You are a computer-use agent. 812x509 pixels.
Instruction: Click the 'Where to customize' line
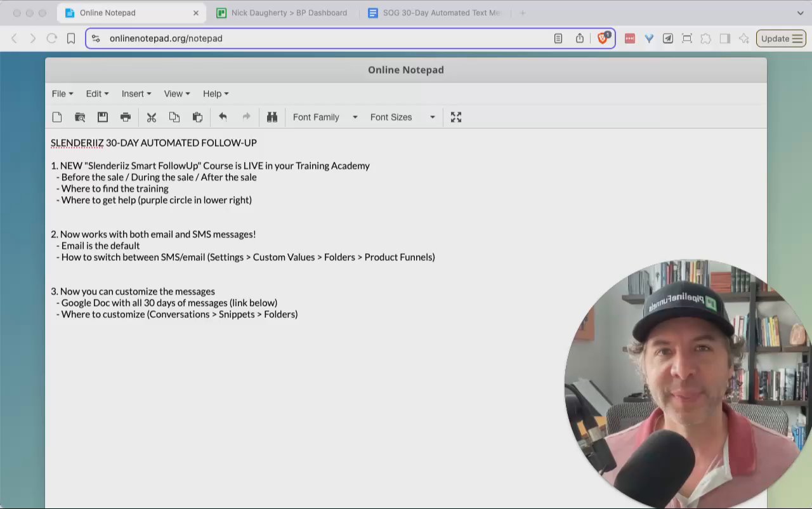177,314
